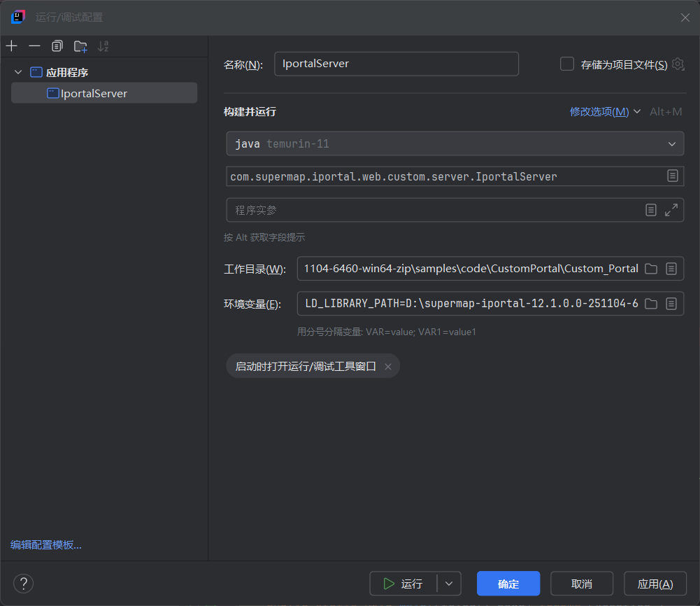
Task: Open settings gear beside 存储为项目文件
Action: click(x=678, y=64)
